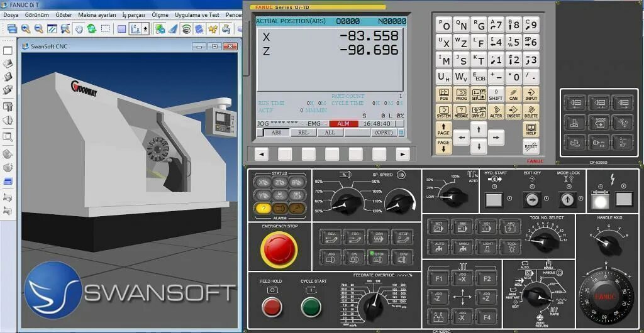This screenshot has width=644, height=333.
Task: Click the DRN dry run button
Action: (x=379, y=237)
